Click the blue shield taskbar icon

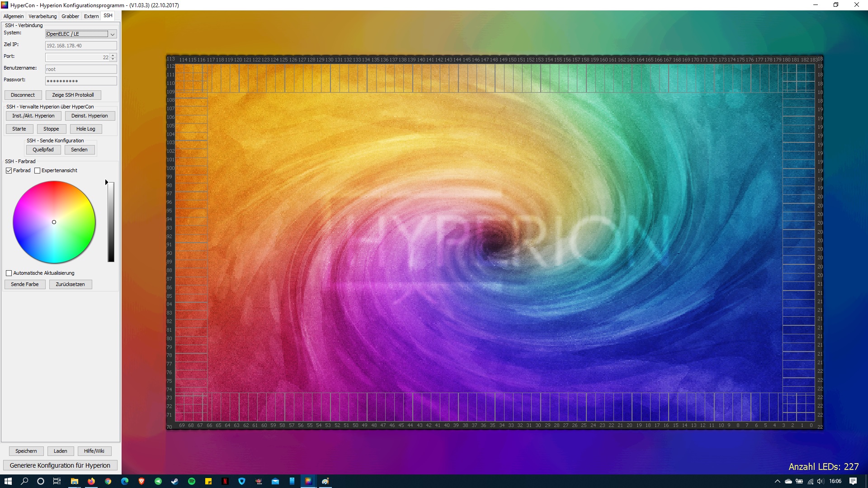pos(242,481)
